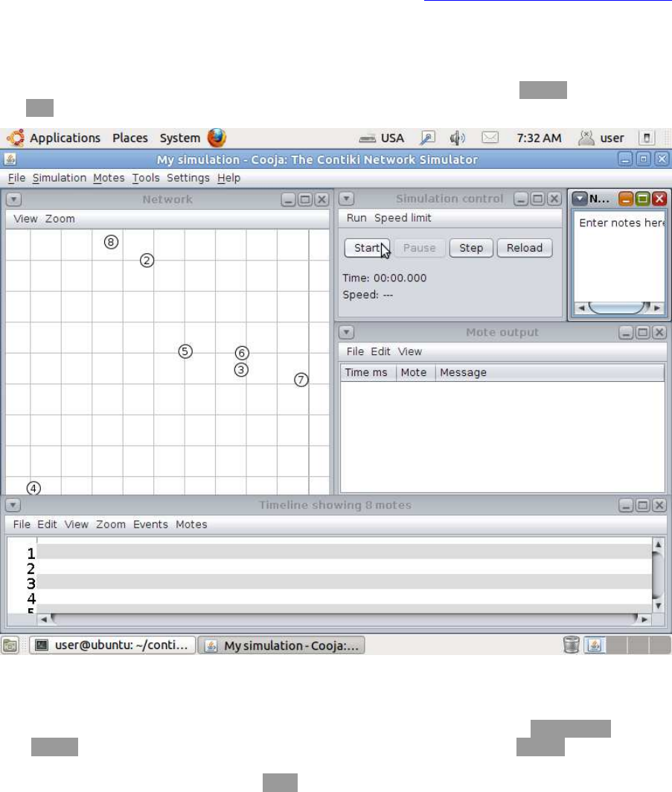Maximize the Mote output panel
Viewport: 672px width, 792px height.
point(643,332)
